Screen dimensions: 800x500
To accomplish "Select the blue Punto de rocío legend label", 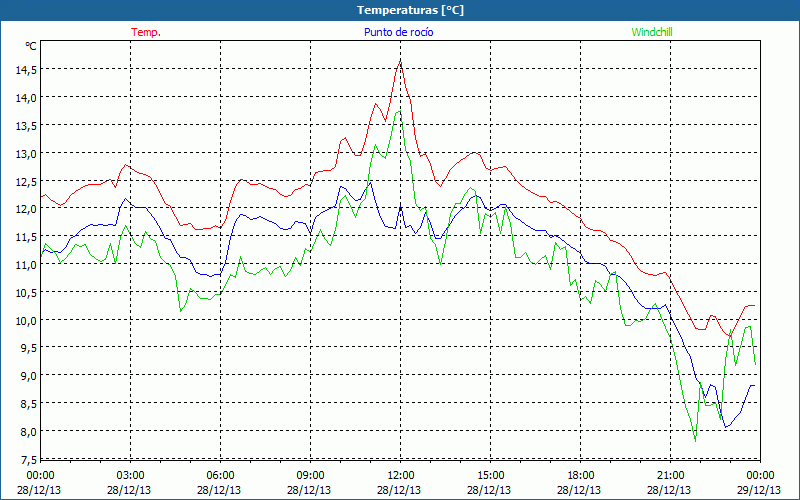I will (398, 32).
